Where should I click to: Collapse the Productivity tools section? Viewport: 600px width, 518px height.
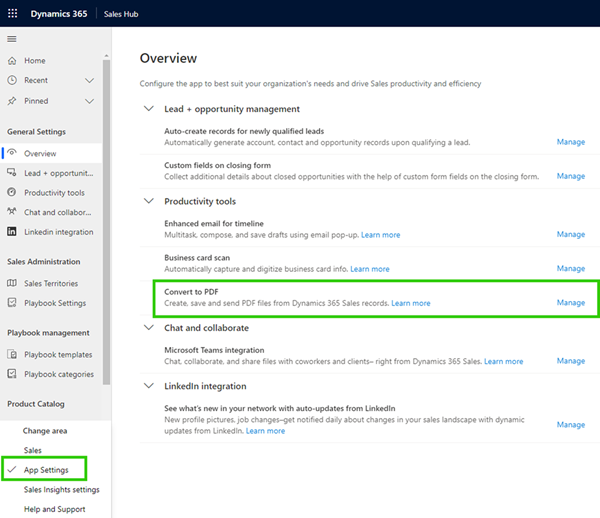point(149,201)
